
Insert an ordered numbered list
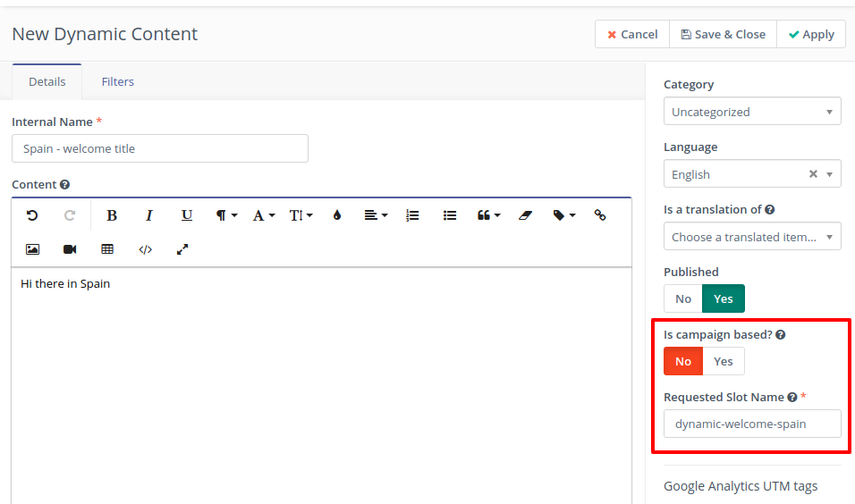point(412,215)
